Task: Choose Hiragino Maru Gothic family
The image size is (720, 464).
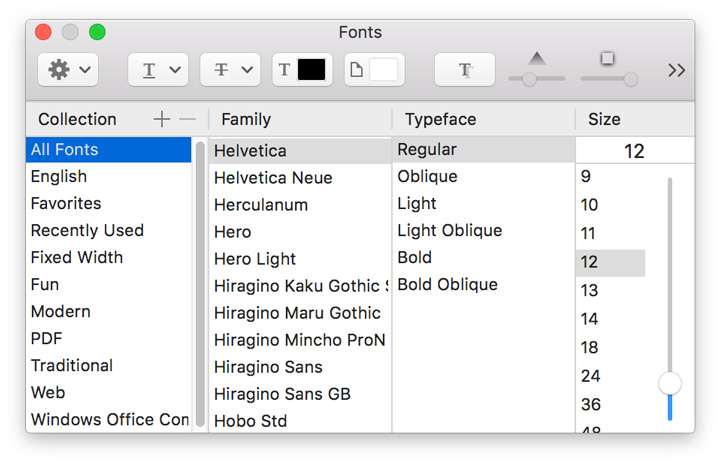Action: (299, 313)
